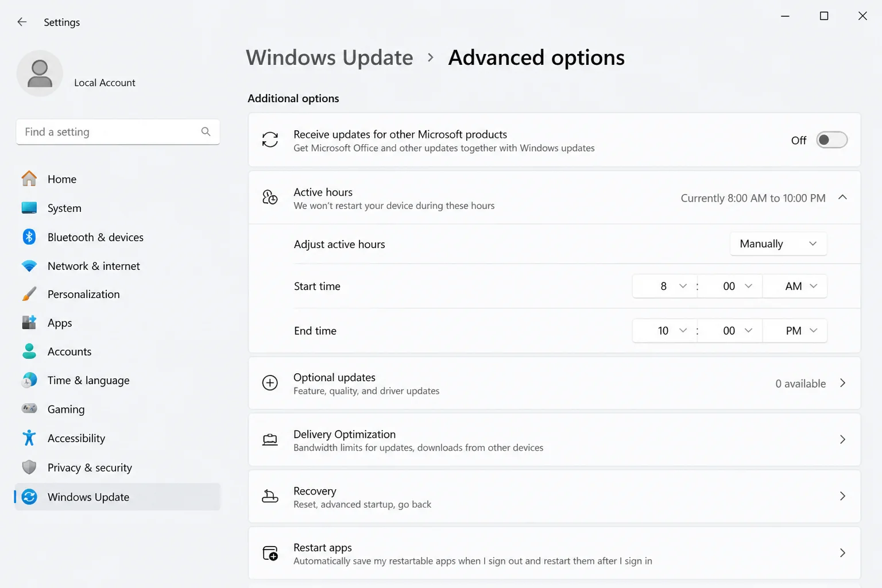Viewport: 882px width, 588px height.
Task: Open the Adjust active hours Manually dropdown
Action: point(778,243)
